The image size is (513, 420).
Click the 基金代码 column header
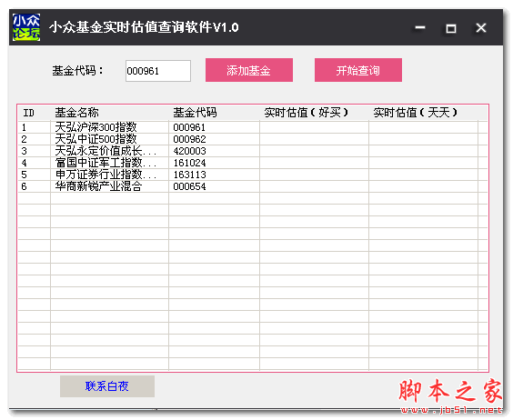coord(215,113)
